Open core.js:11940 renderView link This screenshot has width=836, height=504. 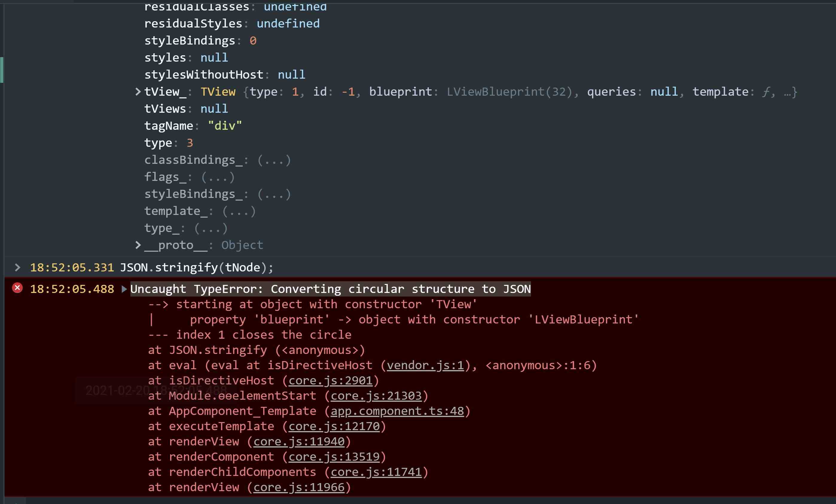click(299, 442)
